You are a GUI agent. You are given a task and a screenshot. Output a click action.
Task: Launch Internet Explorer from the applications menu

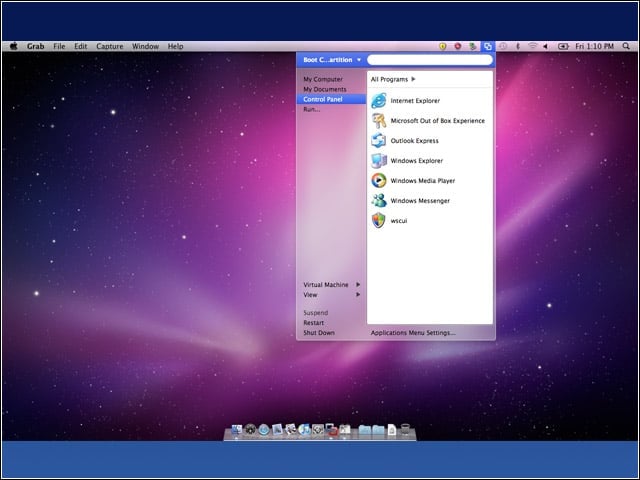(415, 101)
